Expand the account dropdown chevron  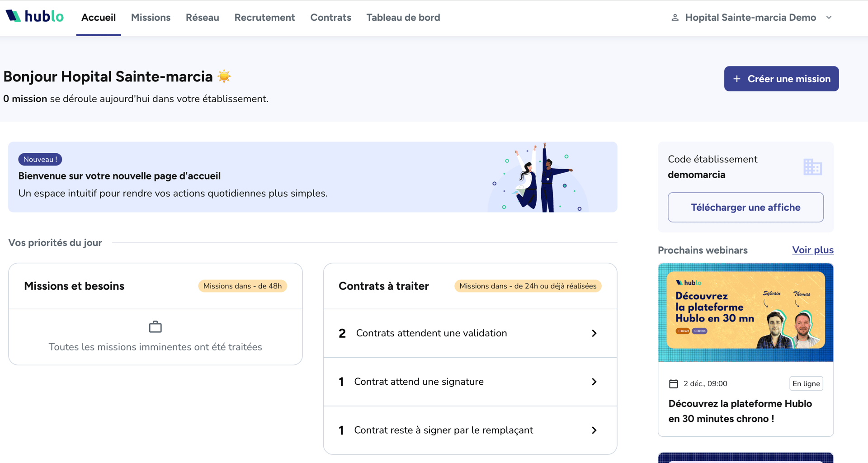pyautogui.click(x=829, y=18)
